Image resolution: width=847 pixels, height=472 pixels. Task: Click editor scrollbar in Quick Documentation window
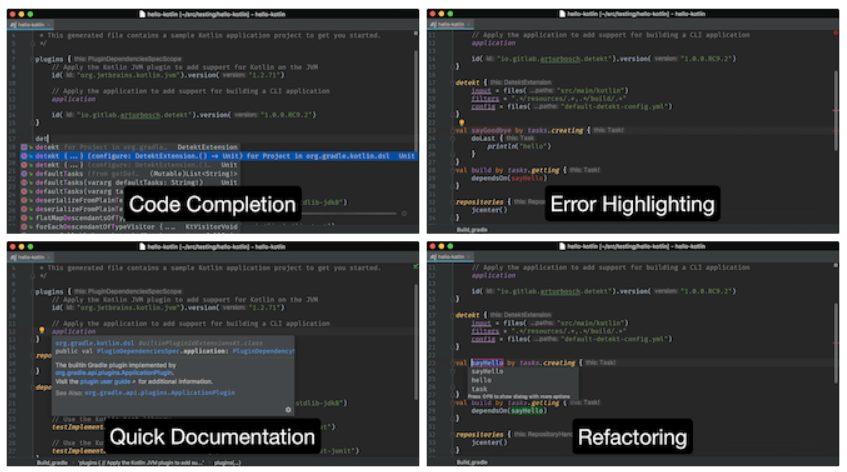(415, 340)
